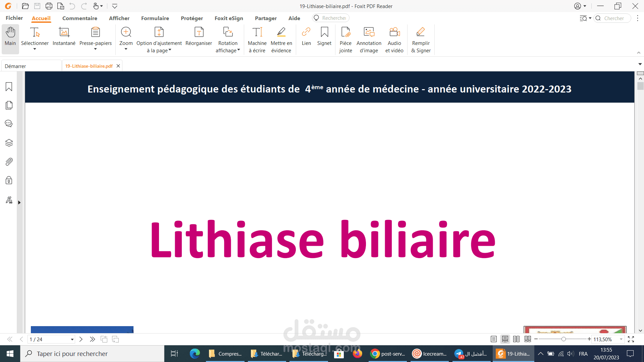Open the digital signatures panel
This screenshot has height=362, width=644.
(x=9, y=200)
